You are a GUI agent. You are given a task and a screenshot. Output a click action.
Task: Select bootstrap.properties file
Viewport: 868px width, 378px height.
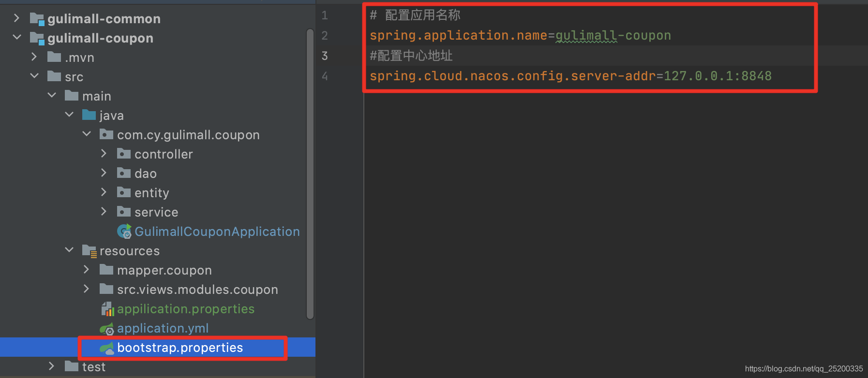[180, 348]
